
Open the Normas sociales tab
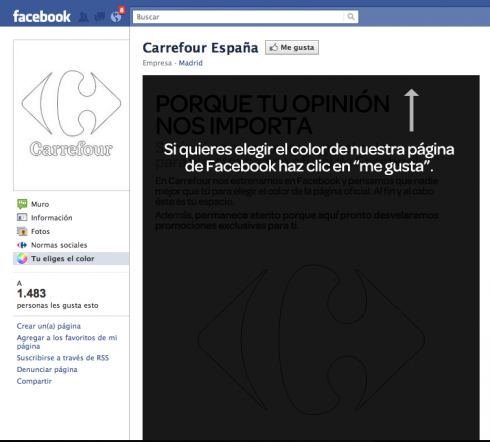pyautogui.click(x=59, y=245)
